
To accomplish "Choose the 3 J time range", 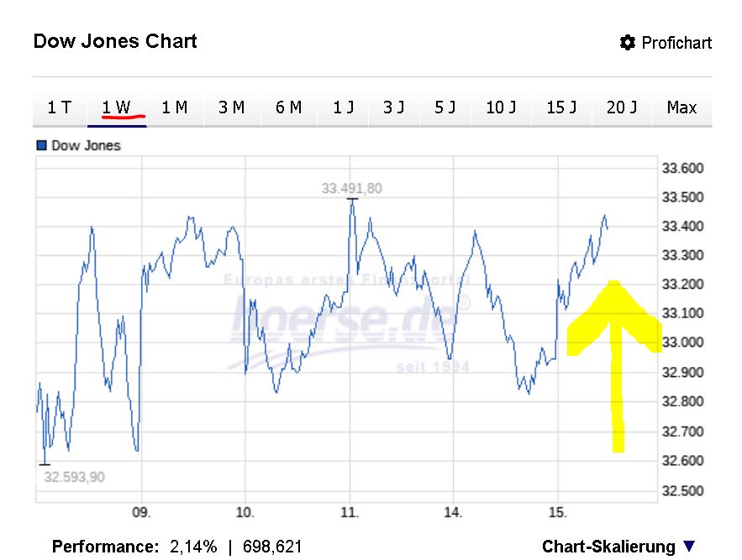I will pyautogui.click(x=394, y=107).
